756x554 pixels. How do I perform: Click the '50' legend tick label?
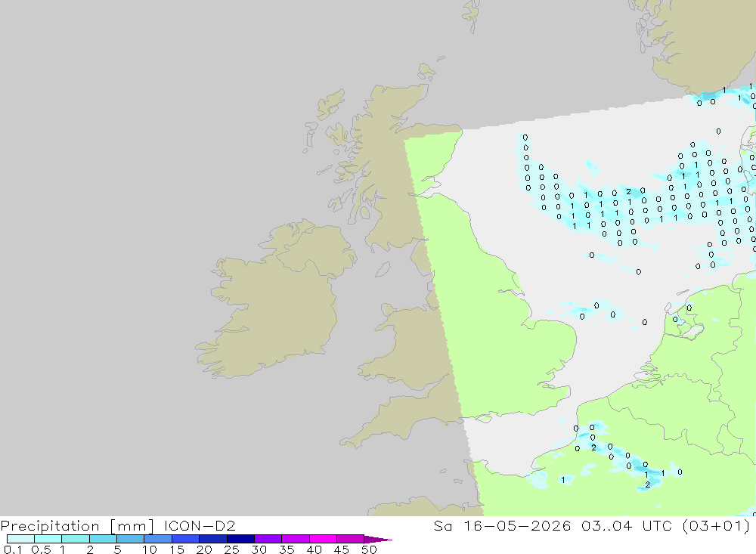(369, 549)
